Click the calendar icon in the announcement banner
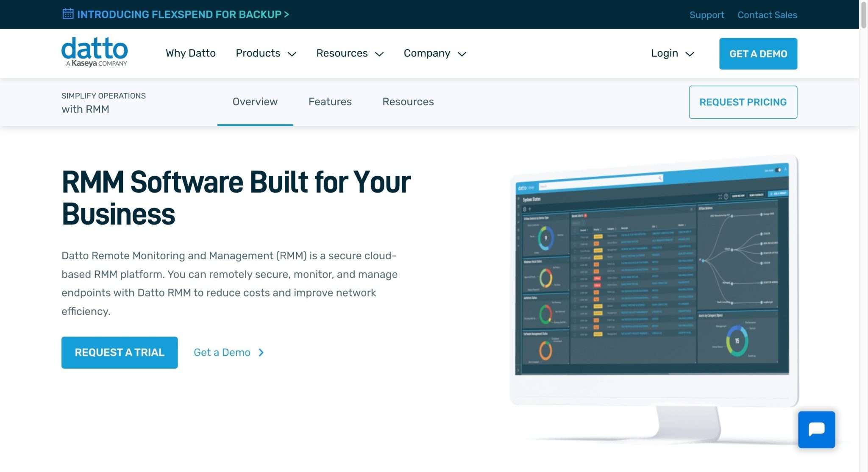This screenshot has width=868, height=472. [x=68, y=14]
